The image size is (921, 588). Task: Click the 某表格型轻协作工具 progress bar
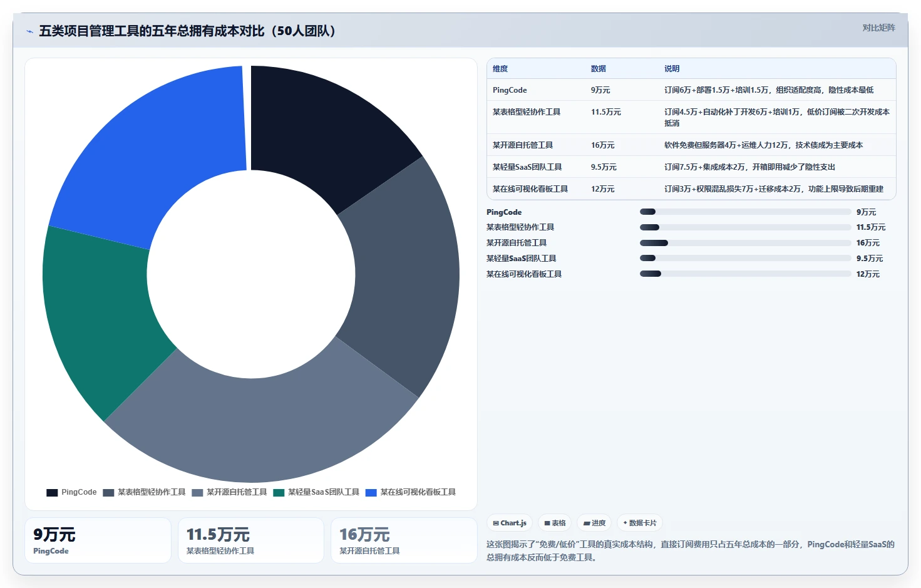(x=745, y=227)
